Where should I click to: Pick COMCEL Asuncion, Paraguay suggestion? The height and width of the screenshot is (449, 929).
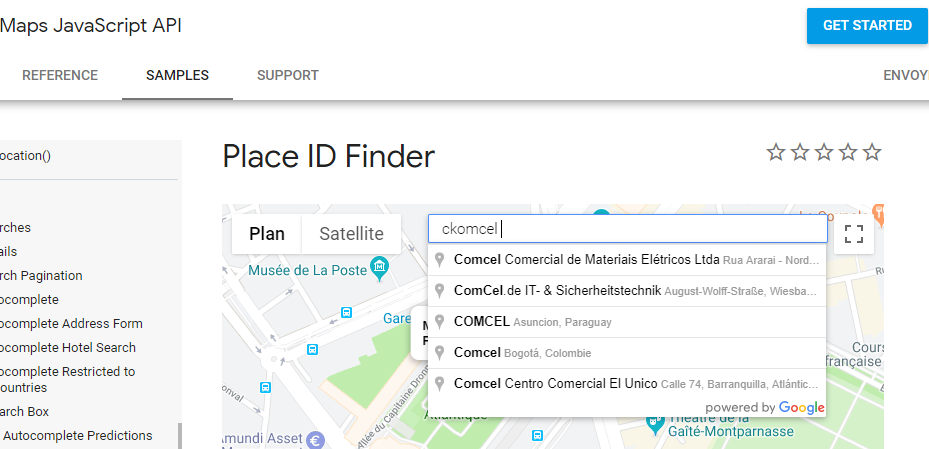(x=627, y=322)
